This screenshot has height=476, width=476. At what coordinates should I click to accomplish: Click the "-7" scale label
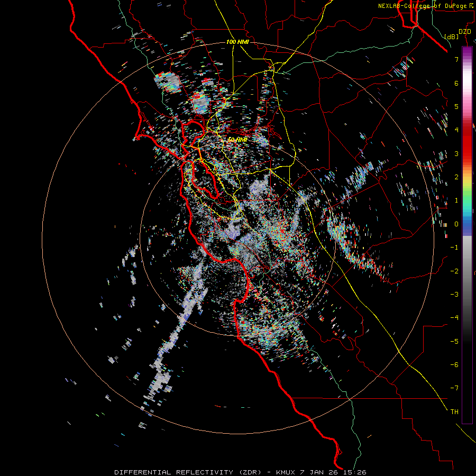454,388
